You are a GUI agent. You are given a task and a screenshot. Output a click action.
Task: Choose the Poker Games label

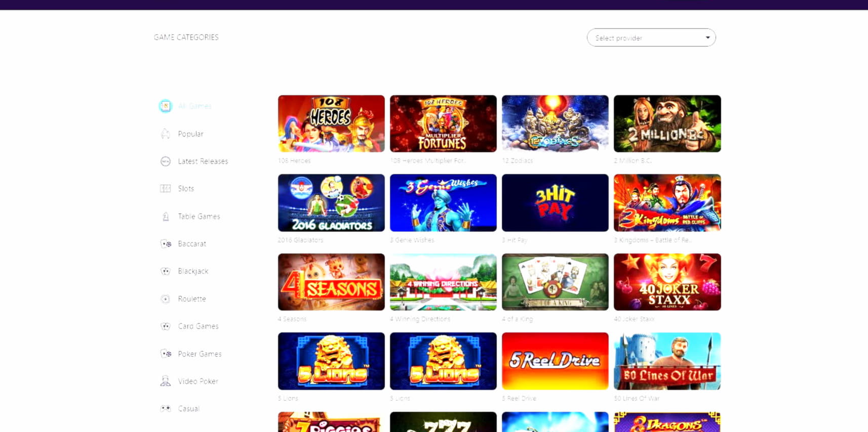click(x=200, y=354)
